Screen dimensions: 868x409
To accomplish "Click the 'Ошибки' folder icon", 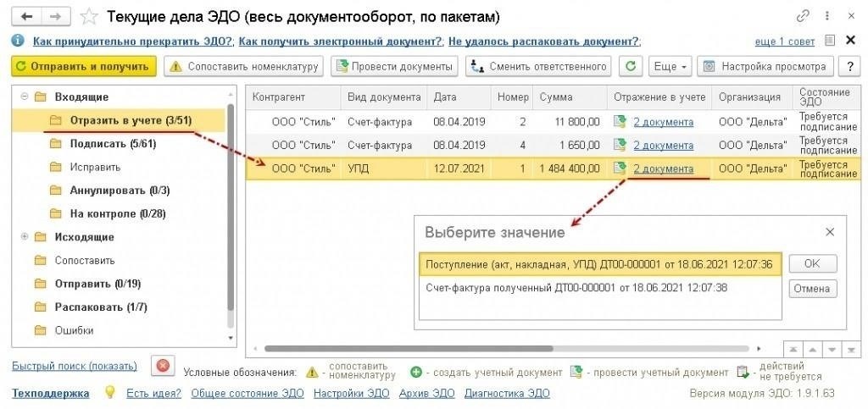I will coord(39,330).
